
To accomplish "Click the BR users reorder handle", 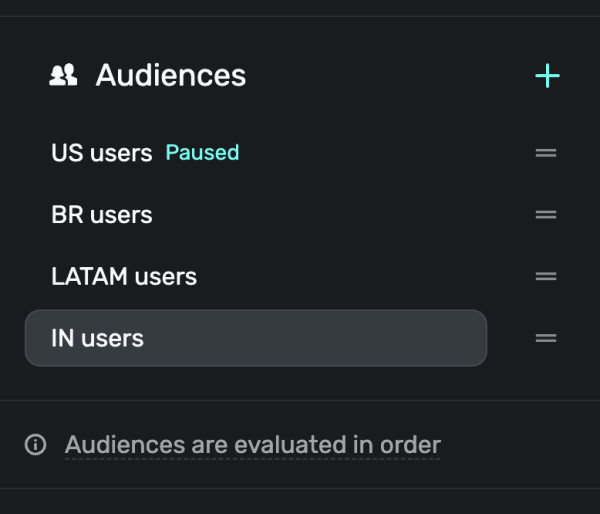I will pos(546,215).
